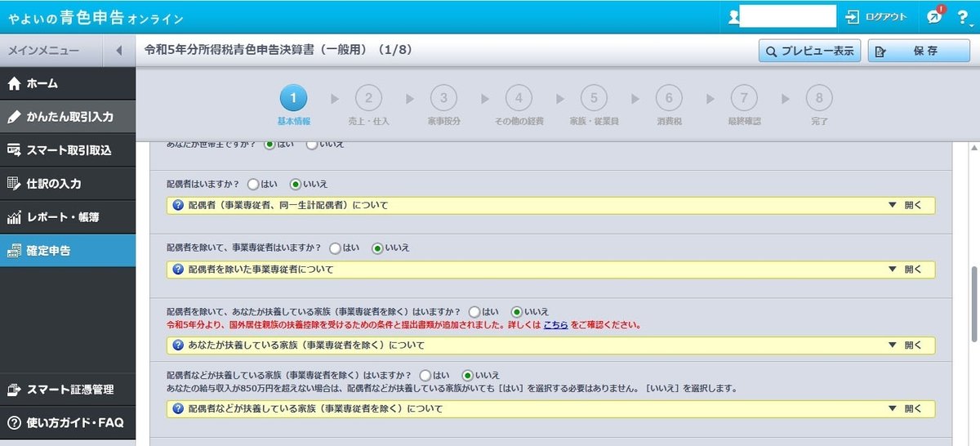Open the help question mark menu in header

(964, 17)
